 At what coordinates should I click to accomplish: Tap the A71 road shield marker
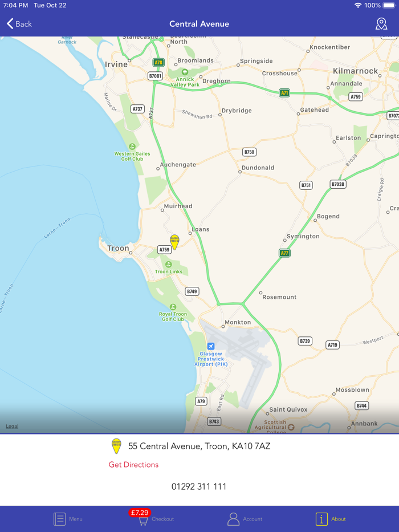coord(284,92)
